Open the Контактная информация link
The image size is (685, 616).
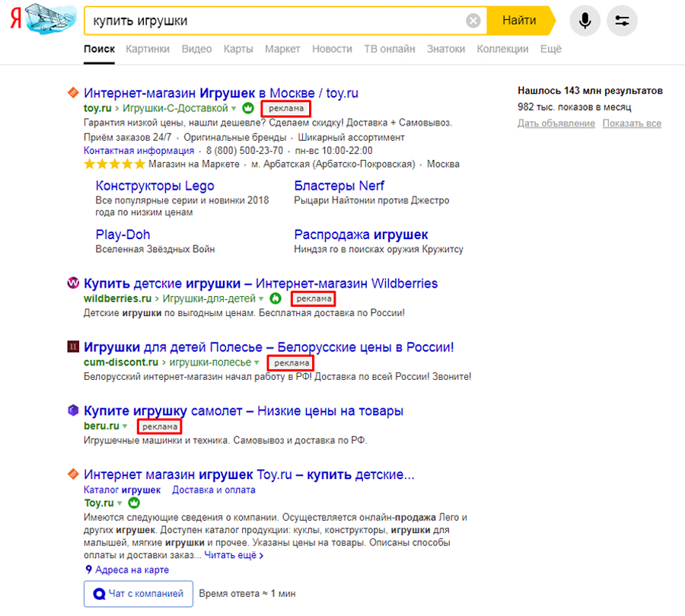[x=139, y=151]
